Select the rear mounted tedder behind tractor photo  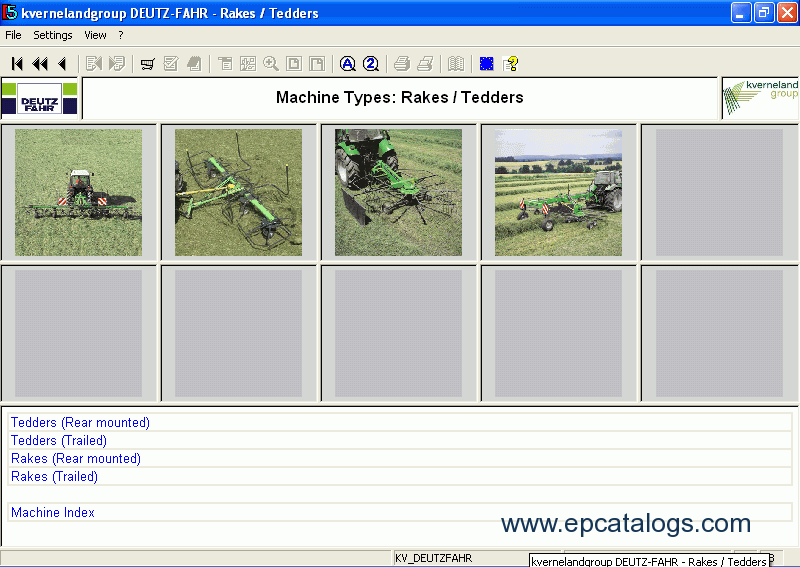79,192
